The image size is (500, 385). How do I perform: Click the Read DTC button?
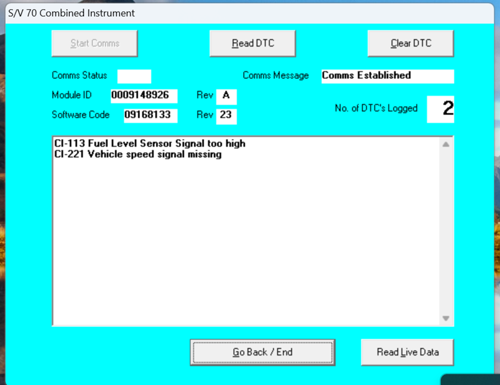(x=253, y=43)
